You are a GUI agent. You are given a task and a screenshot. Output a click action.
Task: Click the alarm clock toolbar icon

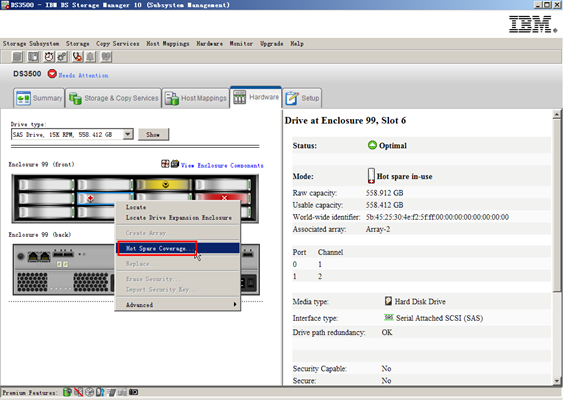[x=49, y=57]
